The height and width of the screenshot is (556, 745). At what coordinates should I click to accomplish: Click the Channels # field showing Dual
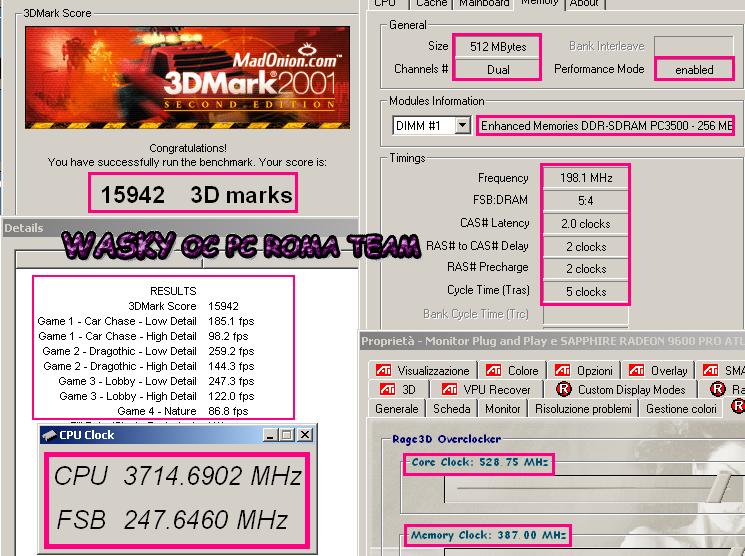(497, 69)
